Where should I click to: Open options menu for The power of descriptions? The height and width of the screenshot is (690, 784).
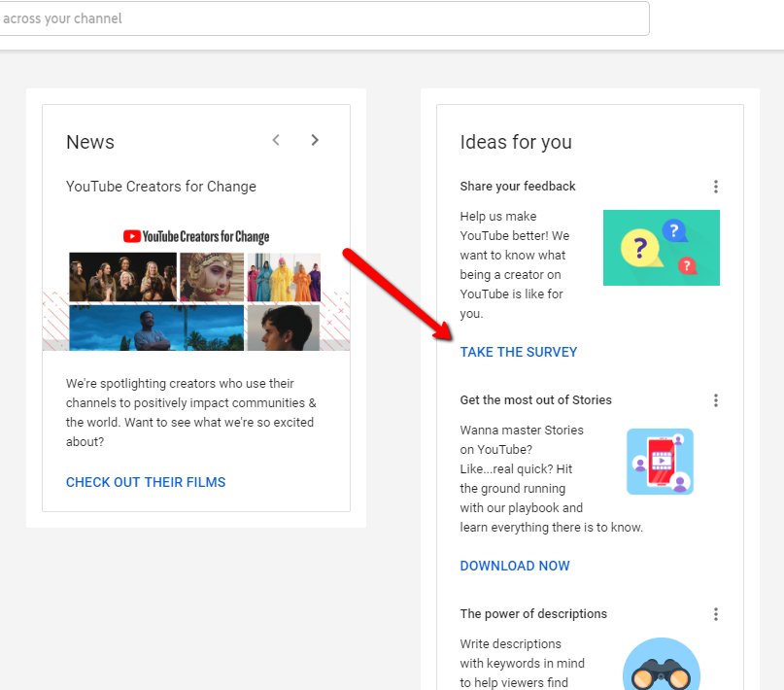click(x=715, y=614)
